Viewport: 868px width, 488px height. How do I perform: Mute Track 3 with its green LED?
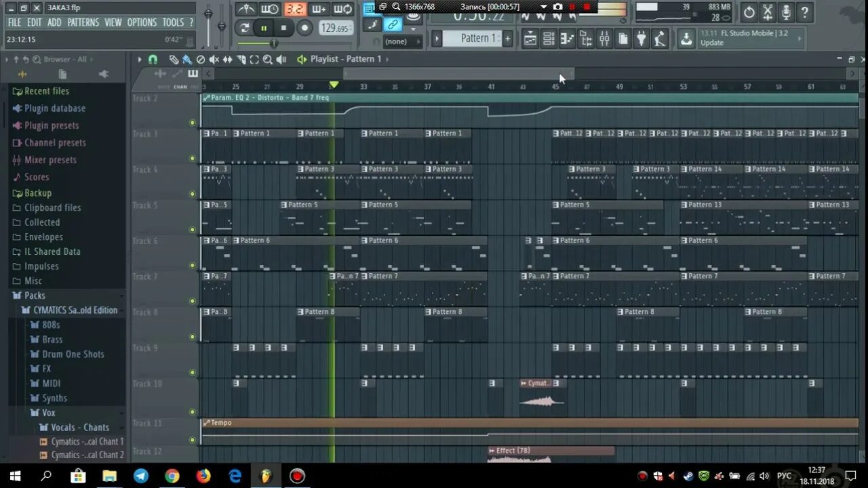[x=192, y=159]
